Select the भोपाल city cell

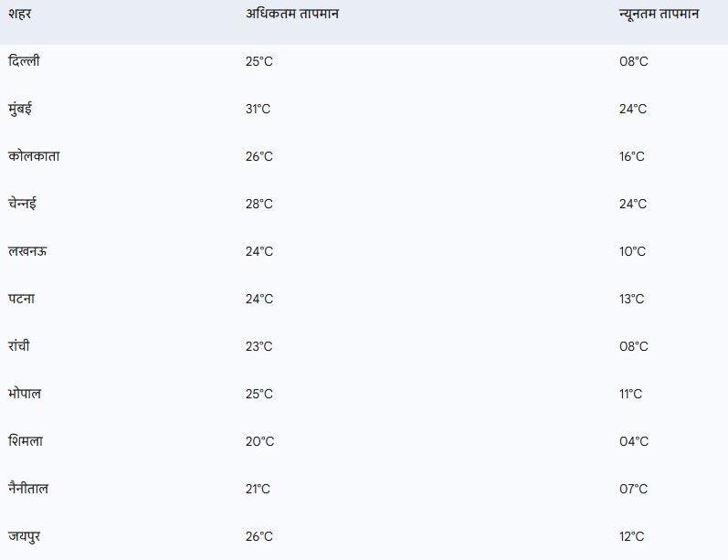[x=25, y=394]
